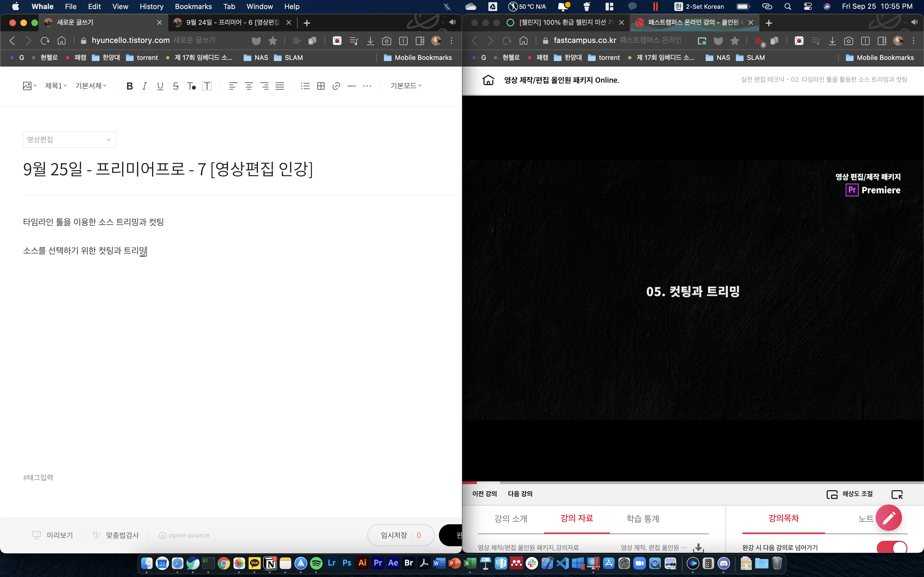Go to the 다음 강의 lecture
Screen dimensions: 924x577
[x=520, y=494]
